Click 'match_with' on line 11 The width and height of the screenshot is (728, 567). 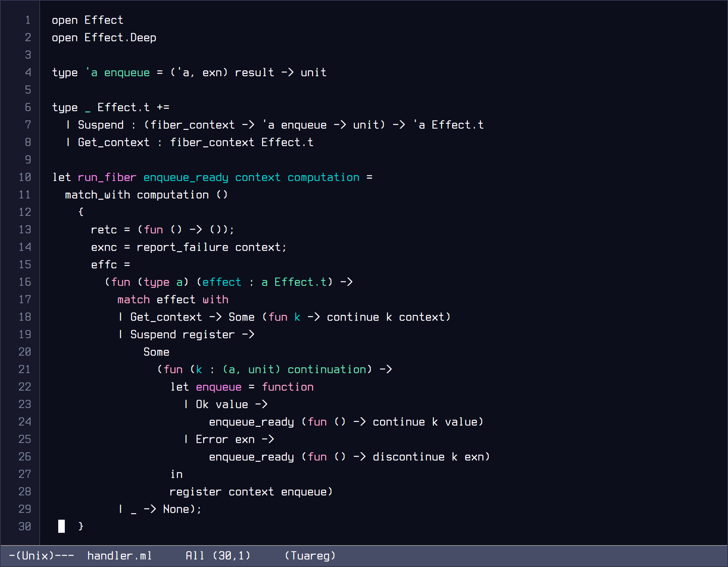coord(98,195)
